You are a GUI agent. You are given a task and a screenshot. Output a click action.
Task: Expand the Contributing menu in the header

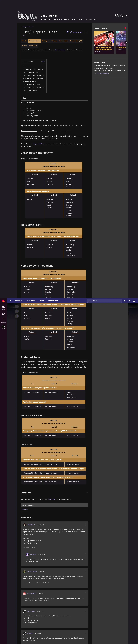pyautogui.click(x=92, y=20)
